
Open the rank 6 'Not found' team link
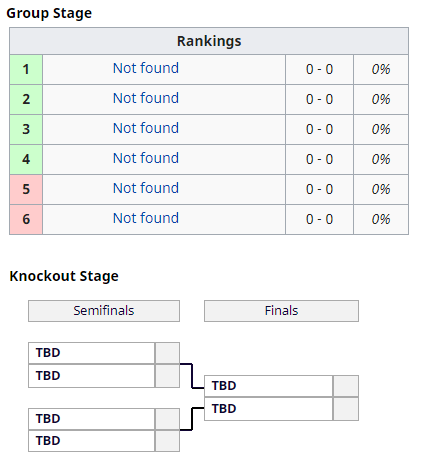(x=146, y=218)
